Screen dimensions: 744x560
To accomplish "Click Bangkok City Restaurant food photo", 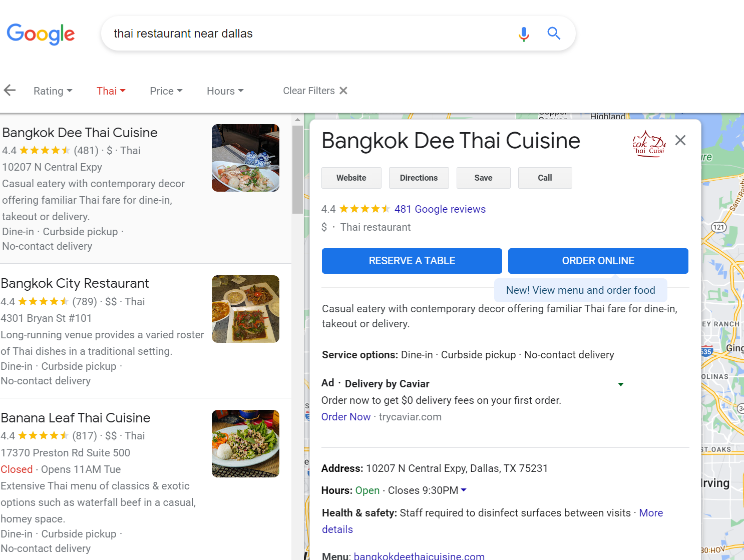I will point(245,309).
